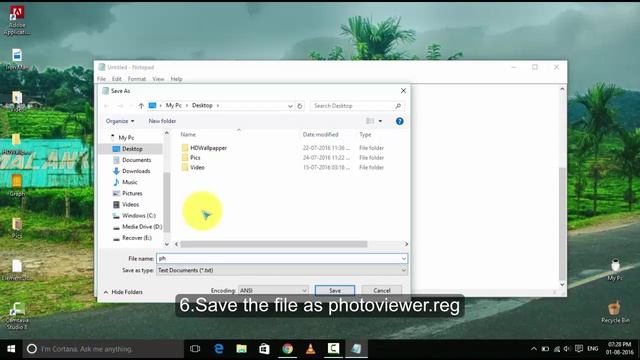Click the navigation pane scroll down arrow
640x360 pixels.
click(x=167, y=244)
